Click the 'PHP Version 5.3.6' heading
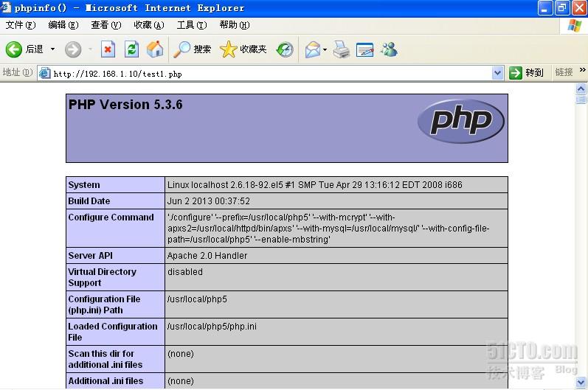 pyautogui.click(x=125, y=105)
